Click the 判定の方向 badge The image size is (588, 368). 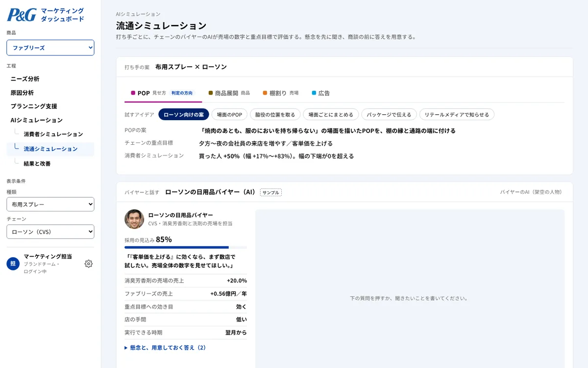182,93
